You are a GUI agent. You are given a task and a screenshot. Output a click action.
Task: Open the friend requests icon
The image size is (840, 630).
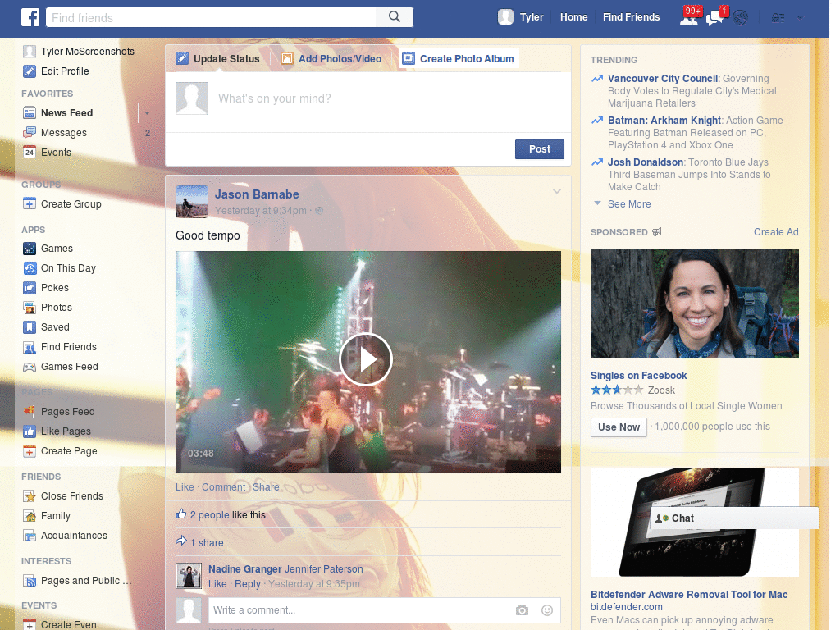coord(689,18)
